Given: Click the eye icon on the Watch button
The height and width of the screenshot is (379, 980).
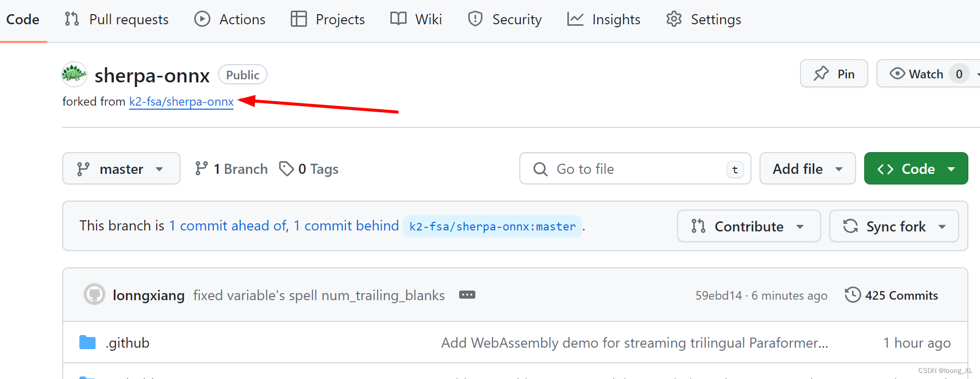Looking at the screenshot, I should click(898, 74).
